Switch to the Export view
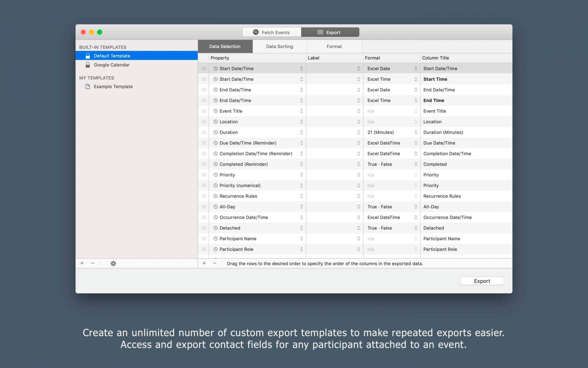The height and width of the screenshot is (368, 588). pyautogui.click(x=330, y=32)
